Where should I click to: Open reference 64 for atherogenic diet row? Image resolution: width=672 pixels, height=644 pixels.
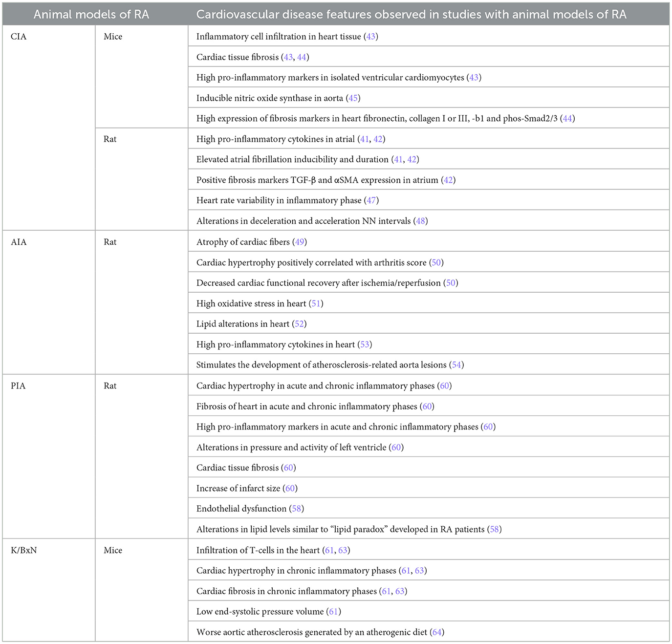(437, 632)
